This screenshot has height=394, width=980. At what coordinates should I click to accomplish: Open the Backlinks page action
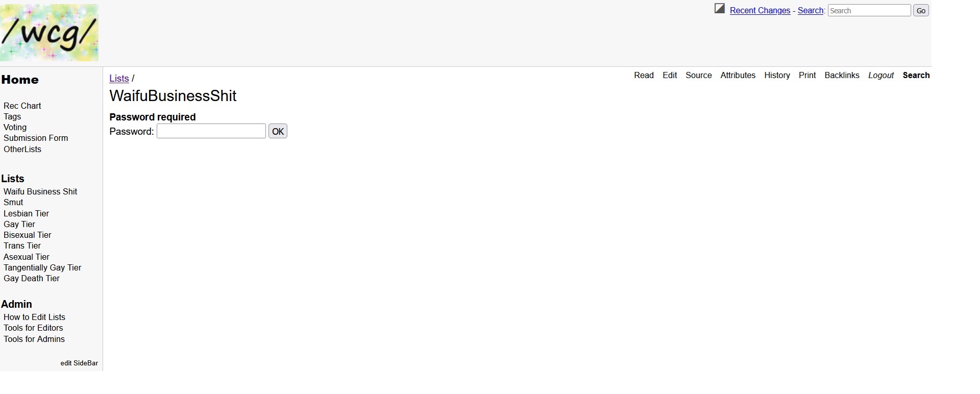842,76
